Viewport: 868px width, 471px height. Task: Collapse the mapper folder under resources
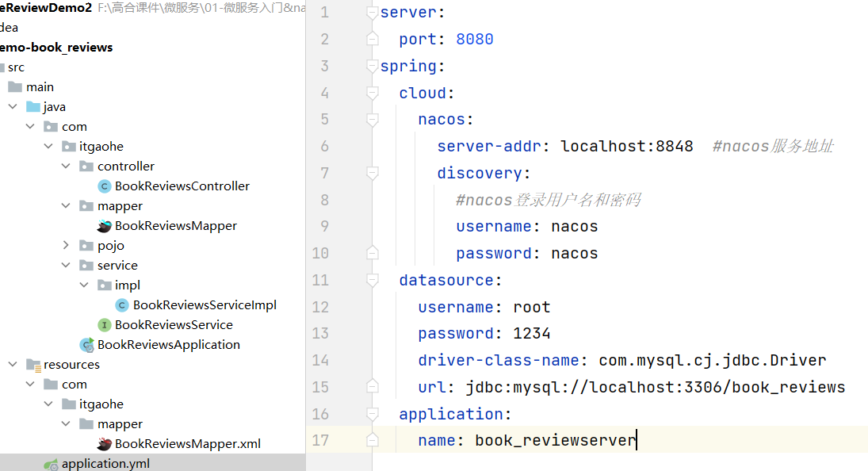click(66, 424)
